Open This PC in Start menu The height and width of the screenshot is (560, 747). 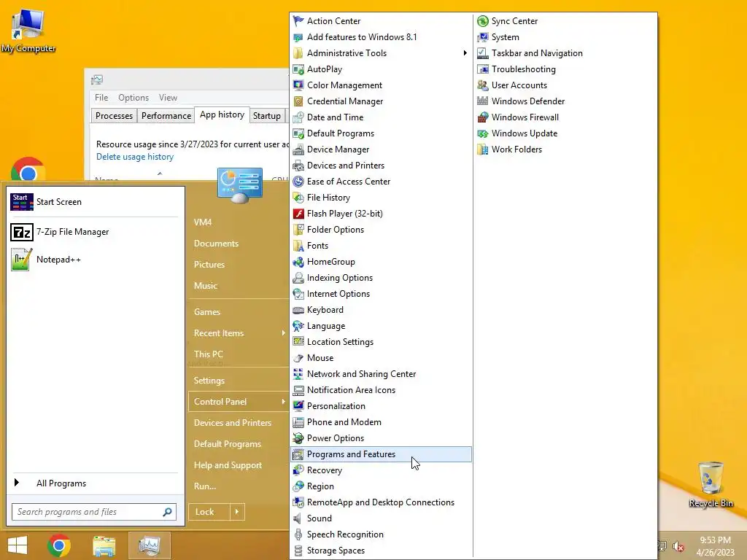pos(208,354)
